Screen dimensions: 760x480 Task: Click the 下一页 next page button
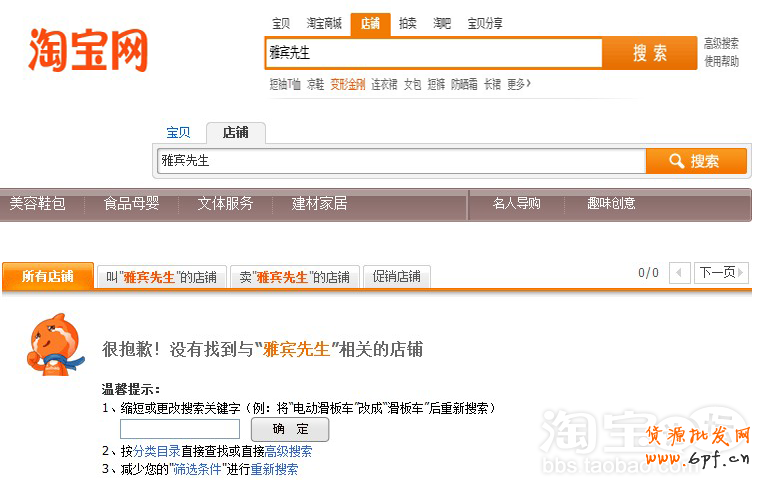(721, 273)
